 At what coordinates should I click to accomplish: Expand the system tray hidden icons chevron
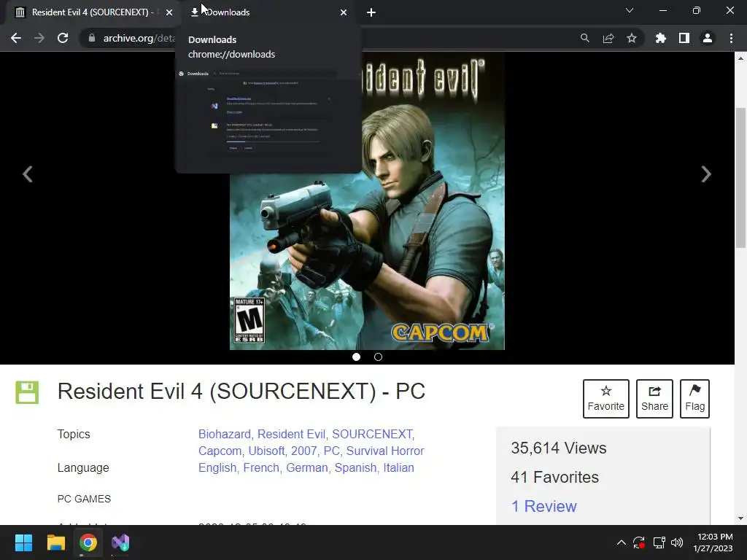pos(622,542)
